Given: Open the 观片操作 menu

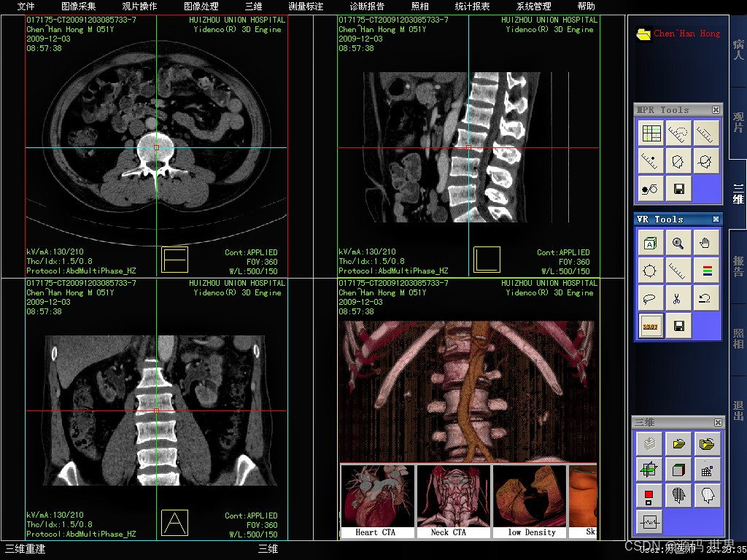Looking at the screenshot, I should click(139, 6).
